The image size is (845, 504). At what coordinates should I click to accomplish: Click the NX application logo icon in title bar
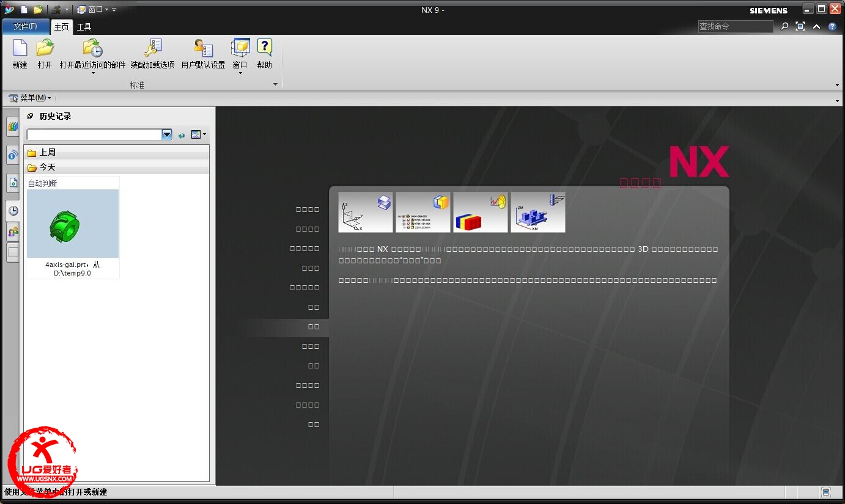[9, 9]
